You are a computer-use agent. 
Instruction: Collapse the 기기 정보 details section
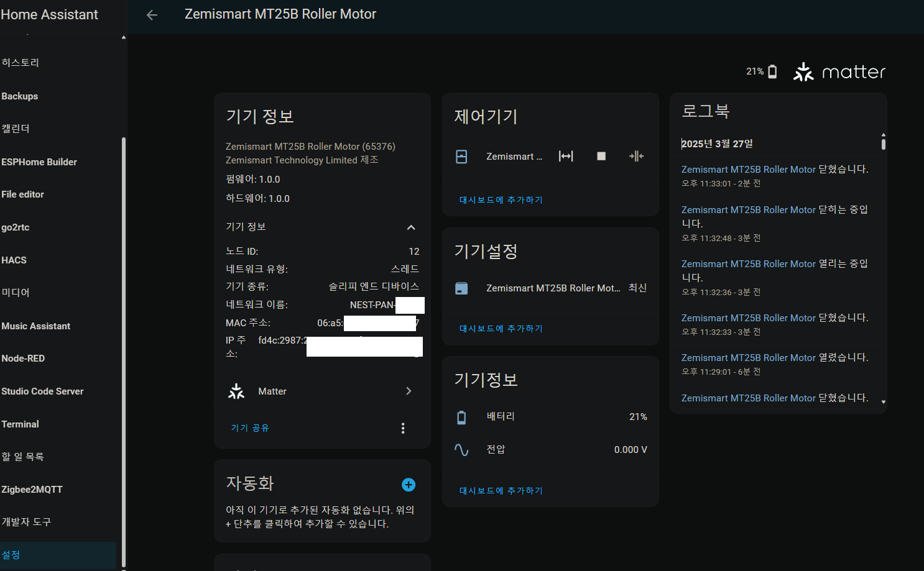(x=410, y=227)
